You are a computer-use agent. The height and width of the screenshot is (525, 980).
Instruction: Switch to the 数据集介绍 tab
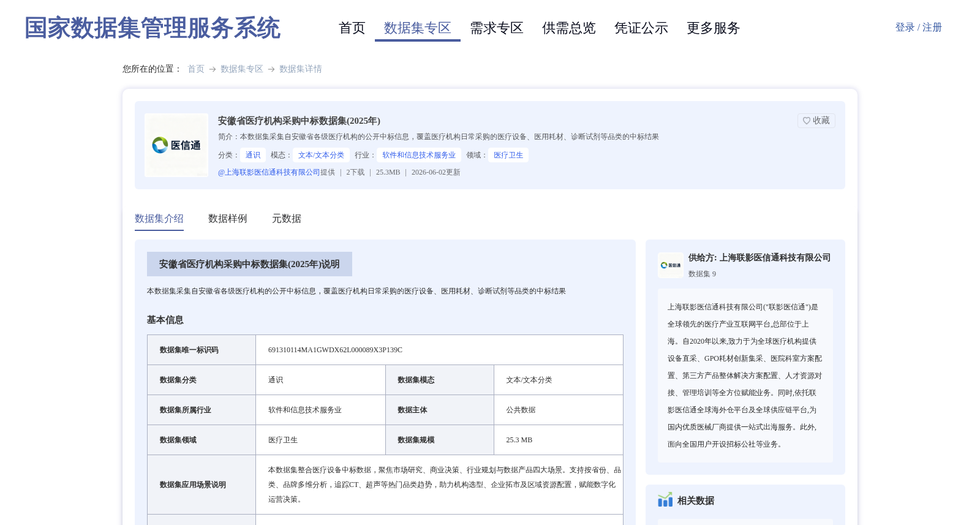159,219
